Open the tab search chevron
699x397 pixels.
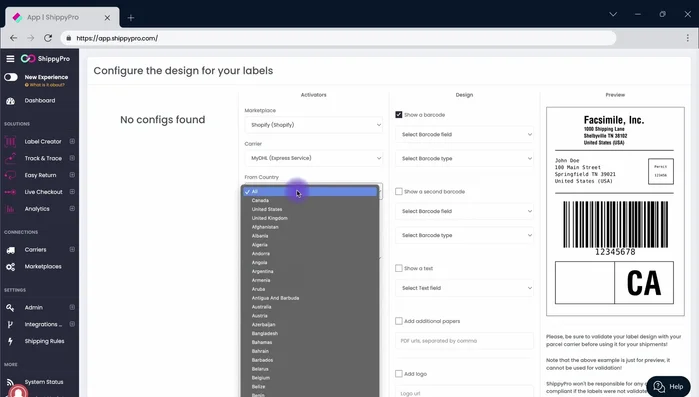click(x=613, y=14)
